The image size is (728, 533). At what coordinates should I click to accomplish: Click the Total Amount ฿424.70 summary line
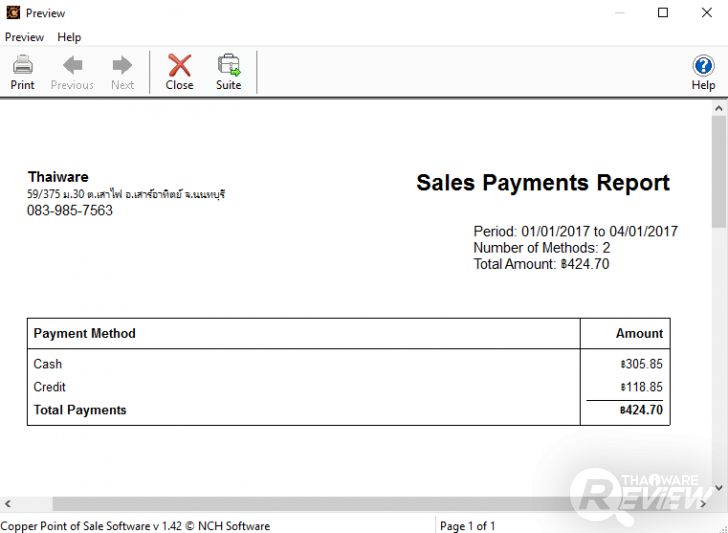click(x=541, y=264)
